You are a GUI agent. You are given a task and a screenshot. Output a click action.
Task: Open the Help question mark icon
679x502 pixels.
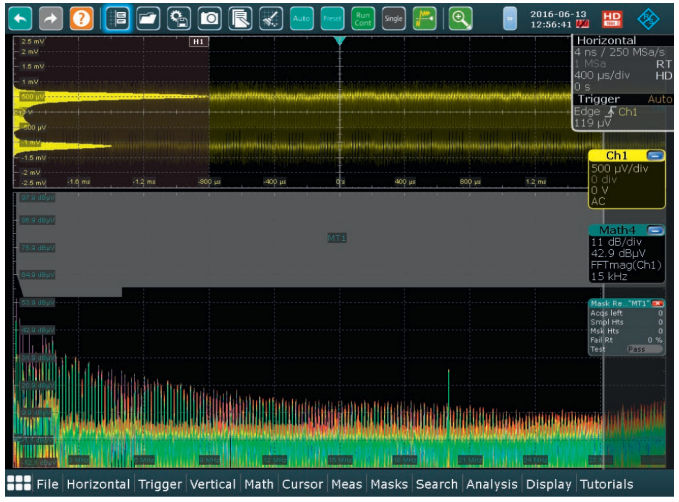[83, 18]
